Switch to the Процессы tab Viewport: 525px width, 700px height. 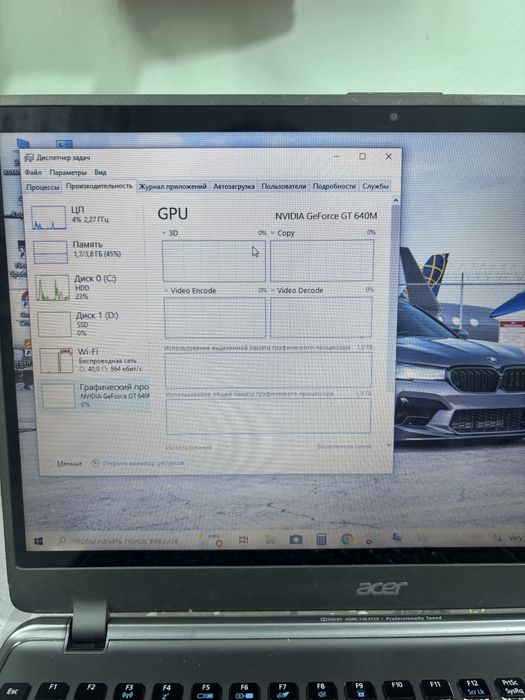[x=42, y=187]
